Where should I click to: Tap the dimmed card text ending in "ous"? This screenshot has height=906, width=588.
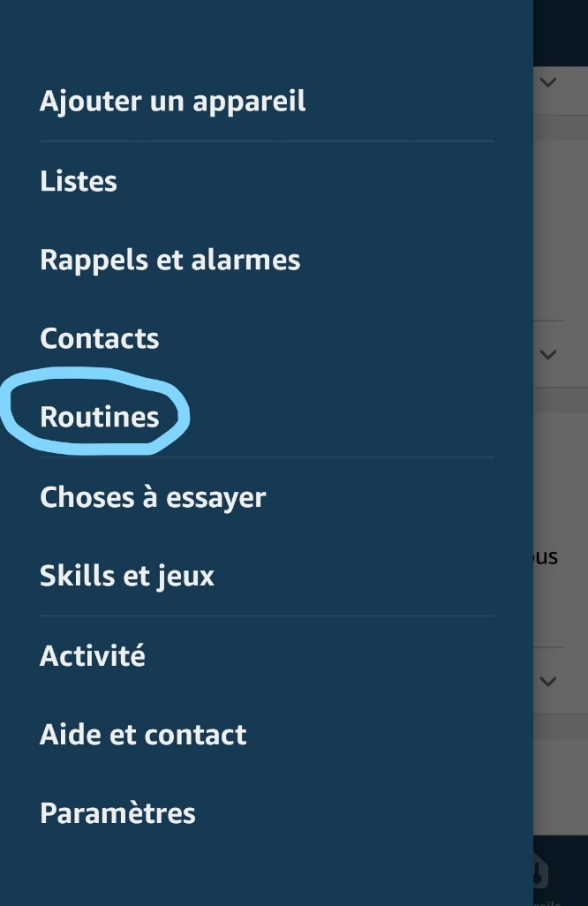pyautogui.click(x=547, y=557)
